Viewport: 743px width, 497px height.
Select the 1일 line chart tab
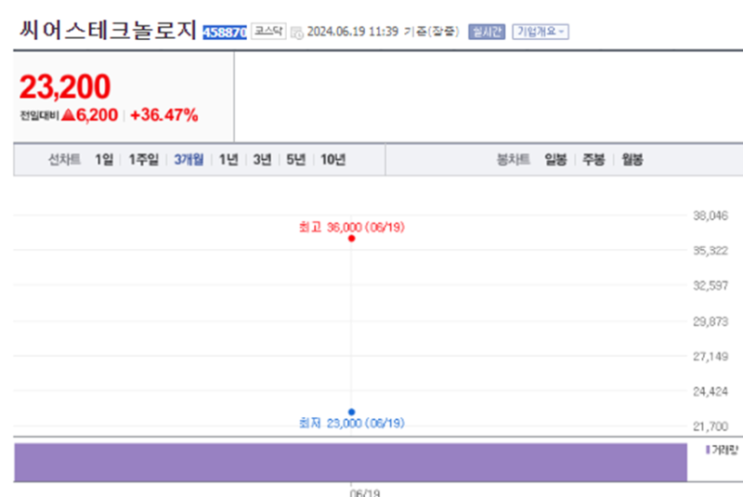pyautogui.click(x=104, y=160)
